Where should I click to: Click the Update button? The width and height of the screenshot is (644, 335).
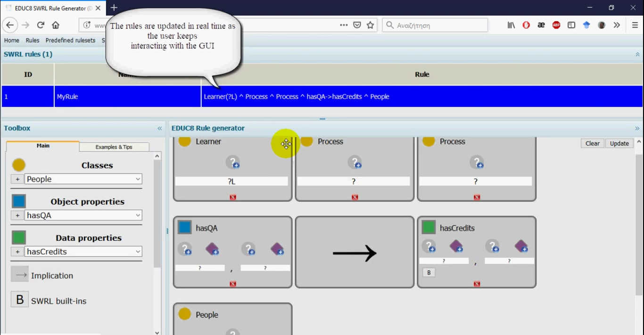pos(619,143)
